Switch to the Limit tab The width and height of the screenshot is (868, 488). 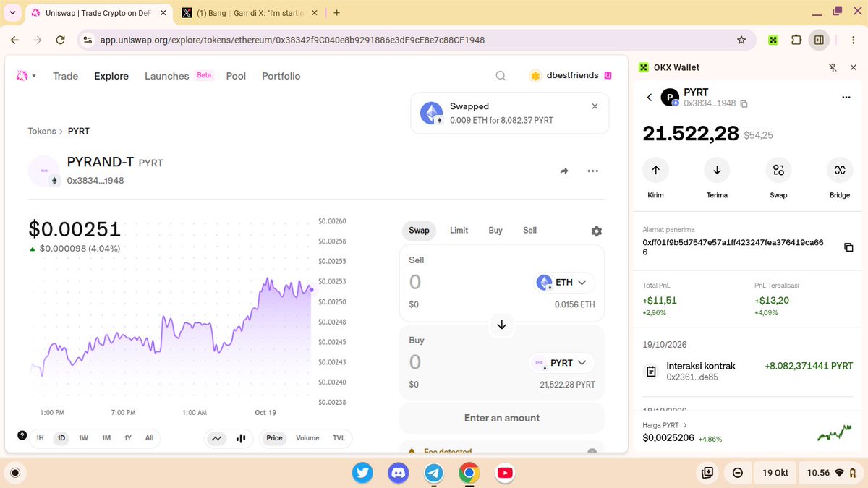pyautogui.click(x=459, y=231)
